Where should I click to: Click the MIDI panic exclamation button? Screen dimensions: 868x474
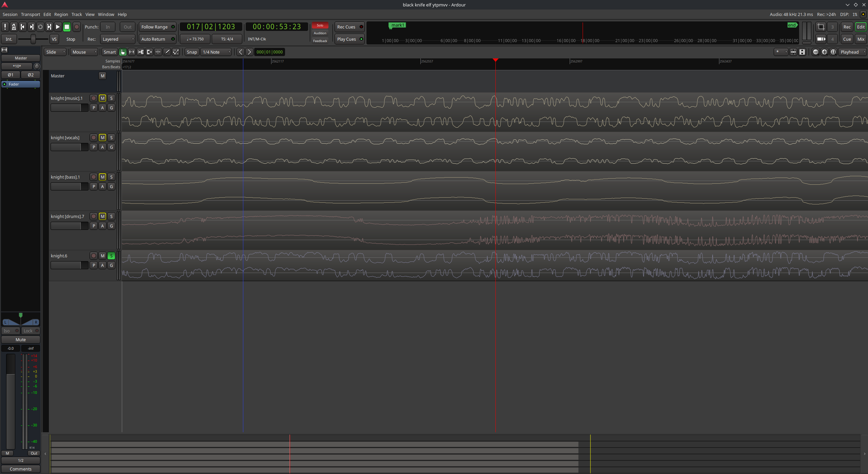[5, 27]
